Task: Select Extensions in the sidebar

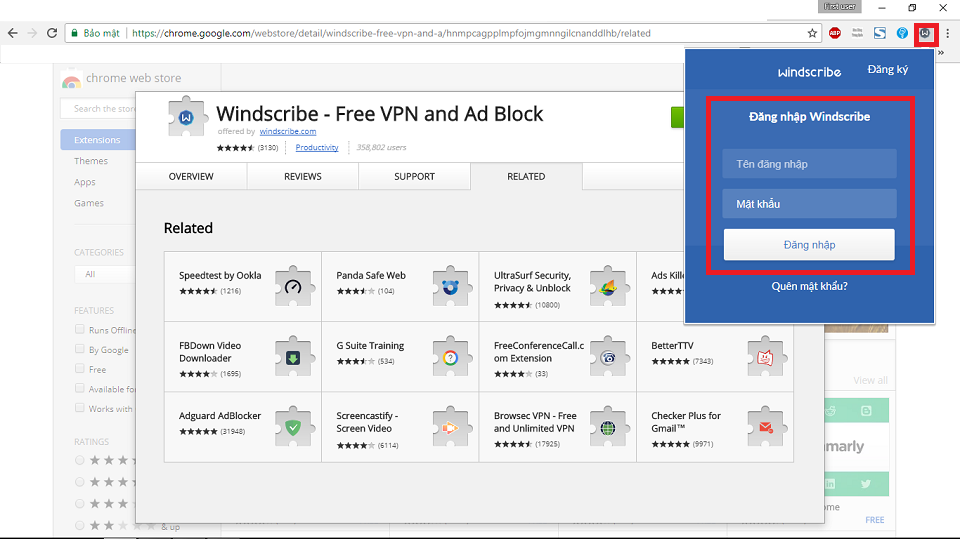Action: point(98,140)
